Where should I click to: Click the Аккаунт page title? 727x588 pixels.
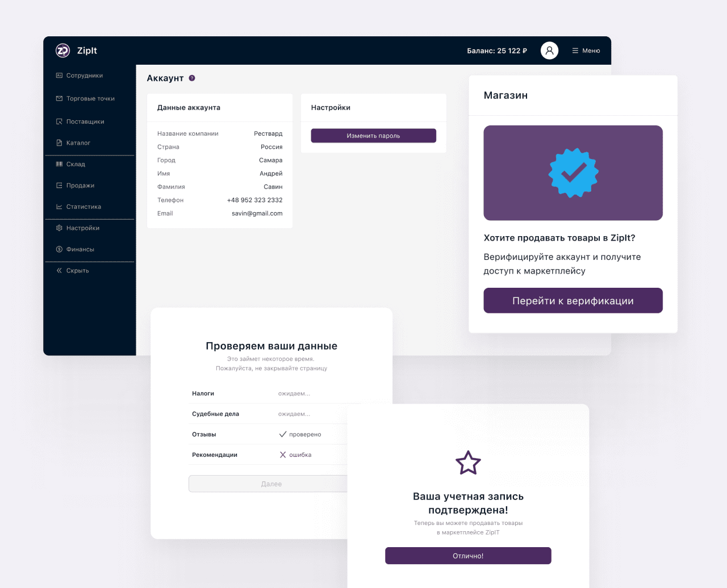click(x=165, y=78)
